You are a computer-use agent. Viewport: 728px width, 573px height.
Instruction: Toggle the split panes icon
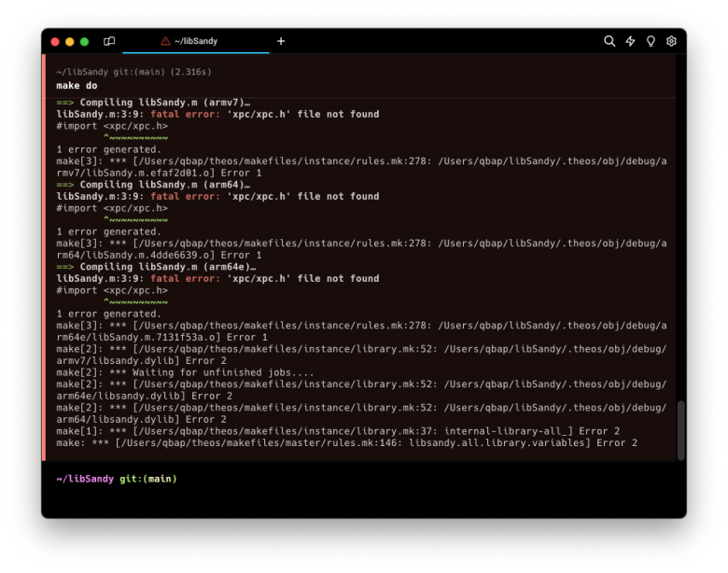109,41
